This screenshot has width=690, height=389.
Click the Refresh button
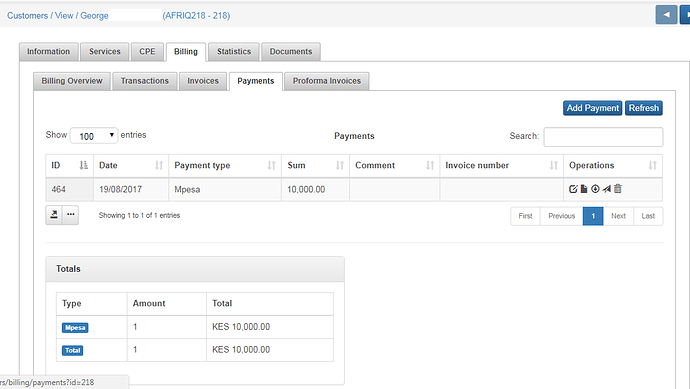coord(643,108)
